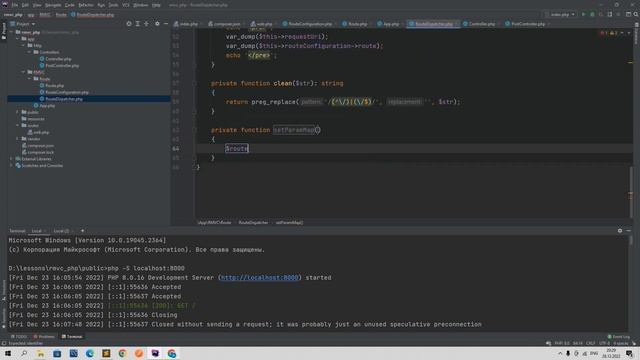Open terminal panel settings gear
This screenshot has height=360, width=640.
620,231
